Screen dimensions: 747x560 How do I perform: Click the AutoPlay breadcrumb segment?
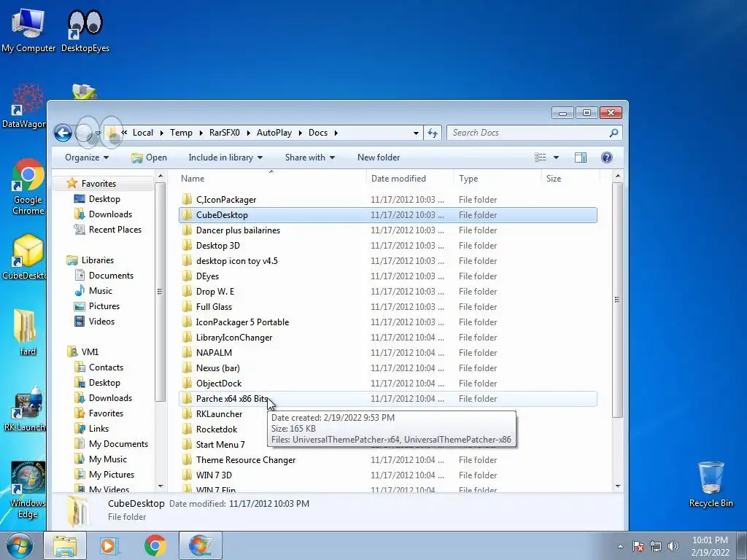click(274, 133)
